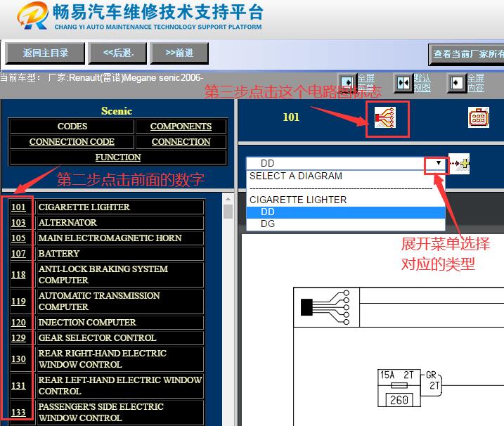504x426 pixels.
Task: Click the 260 fuse label in diagram
Action: coord(399,400)
